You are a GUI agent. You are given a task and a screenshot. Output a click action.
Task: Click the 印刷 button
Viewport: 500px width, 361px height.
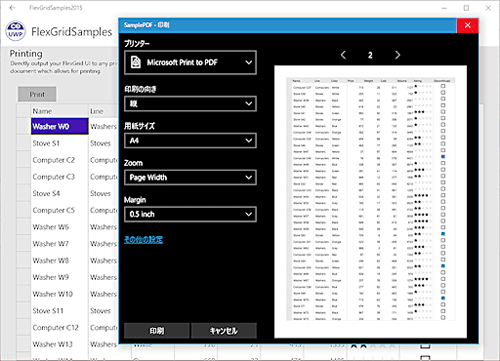pyautogui.click(x=157, y=331)
